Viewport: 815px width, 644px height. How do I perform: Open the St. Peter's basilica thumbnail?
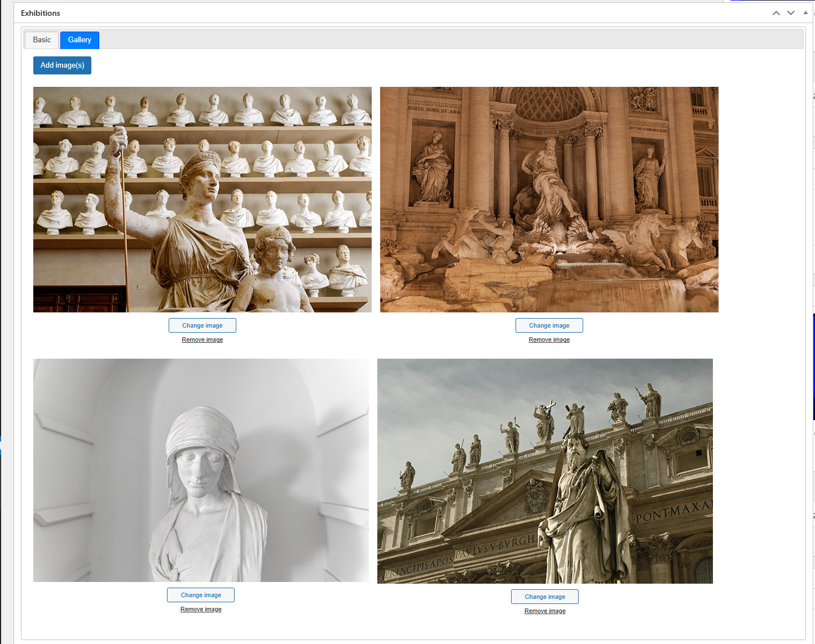pyautogui.click(x=545, y=471)
